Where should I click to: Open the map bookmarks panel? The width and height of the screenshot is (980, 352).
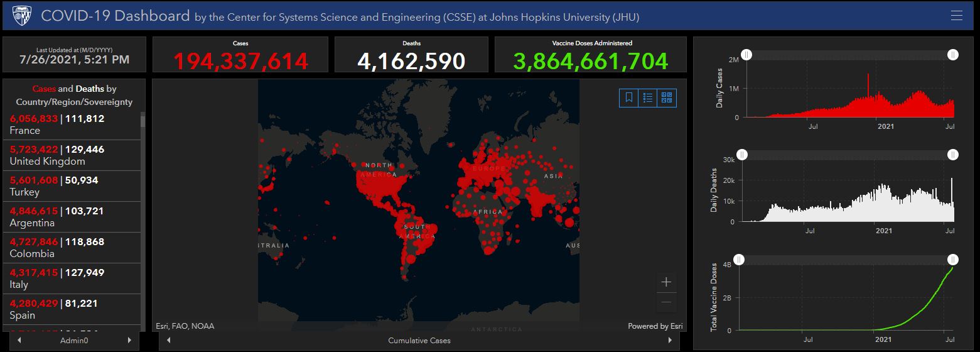tap(629, 97)
